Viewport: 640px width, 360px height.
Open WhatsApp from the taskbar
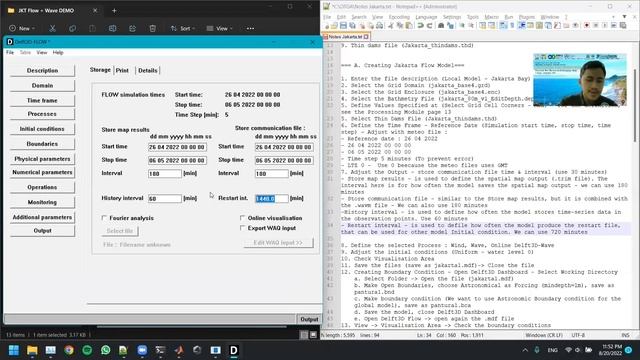coord(105,350)
